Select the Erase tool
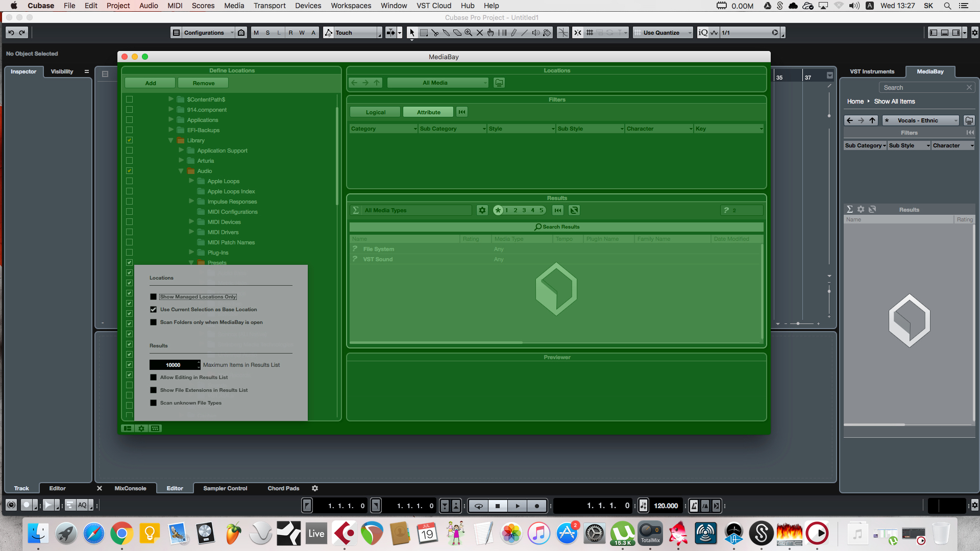The height and width of the screenshot is (551, 980). (x=457, y=33)
